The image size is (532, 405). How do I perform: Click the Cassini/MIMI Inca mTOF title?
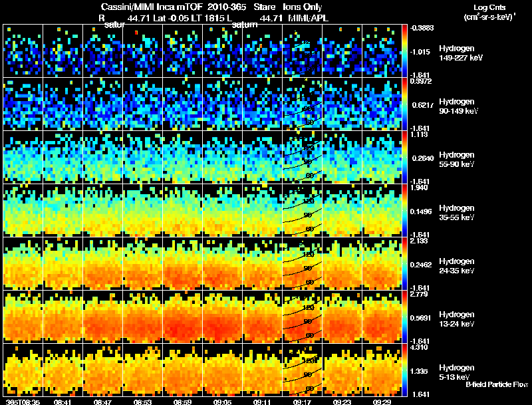tap(152, 7)
